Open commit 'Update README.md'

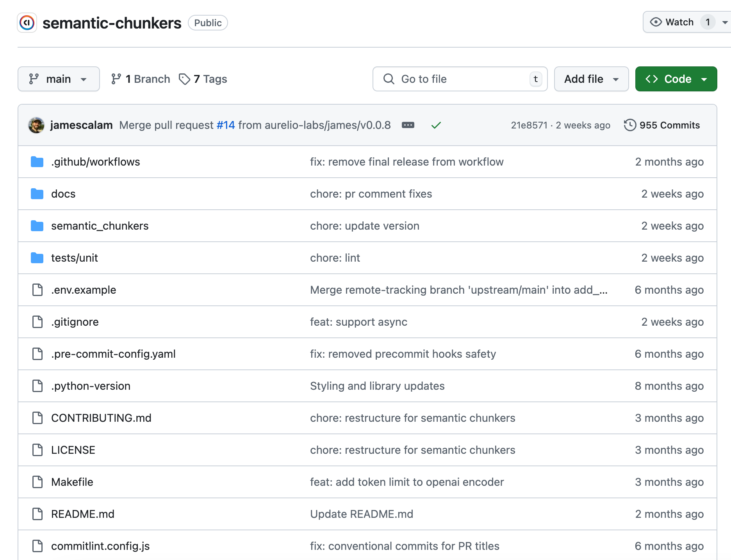point(362,514)
